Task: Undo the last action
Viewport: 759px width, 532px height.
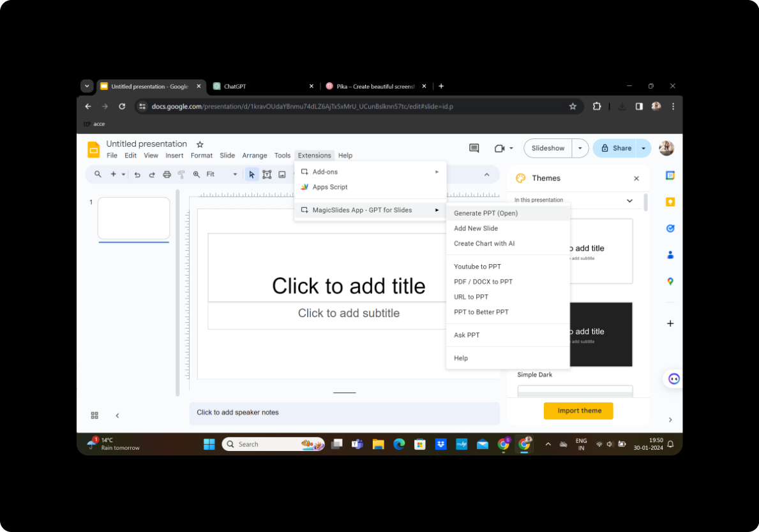Action: pos(137,175)
